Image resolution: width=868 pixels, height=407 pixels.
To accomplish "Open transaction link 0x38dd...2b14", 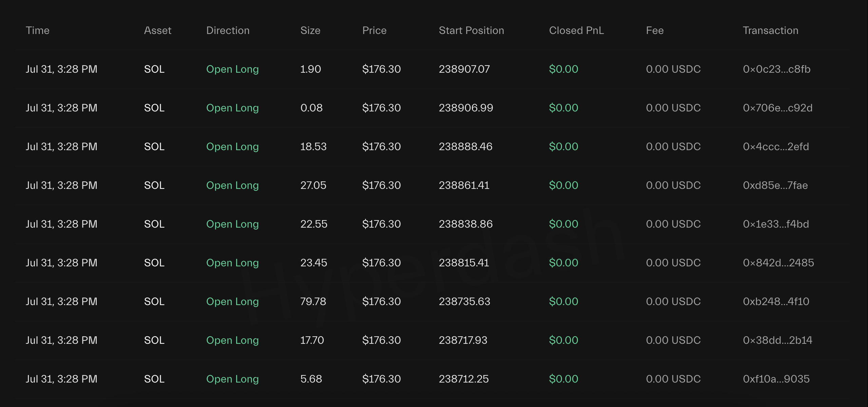I will click(x=777, y=340).
